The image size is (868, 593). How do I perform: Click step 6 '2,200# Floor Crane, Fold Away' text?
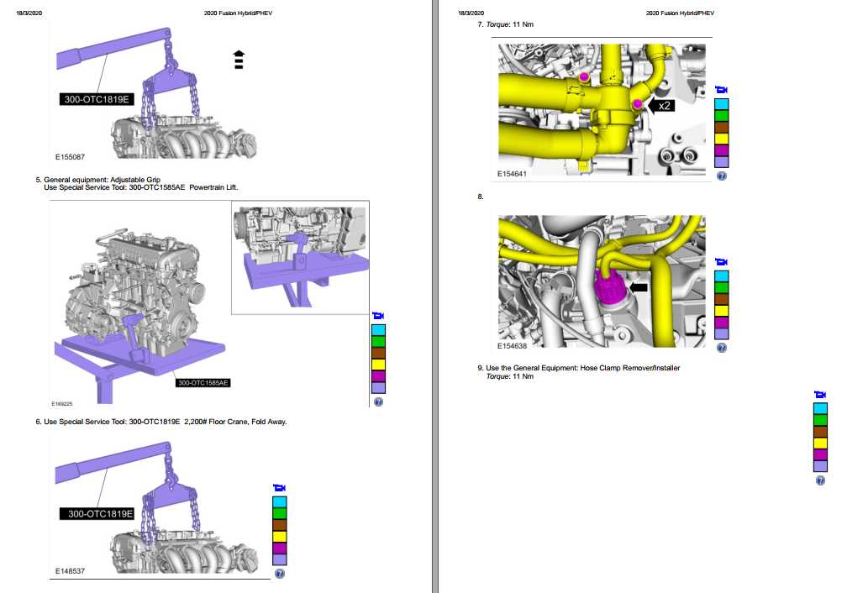pyautogui.click(x=235, y=422)
